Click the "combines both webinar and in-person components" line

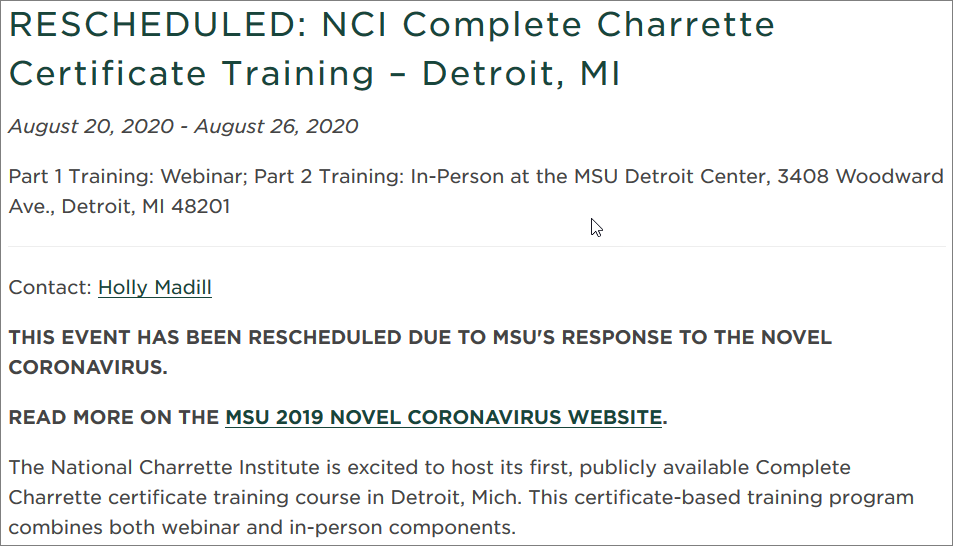pos(260,528)
